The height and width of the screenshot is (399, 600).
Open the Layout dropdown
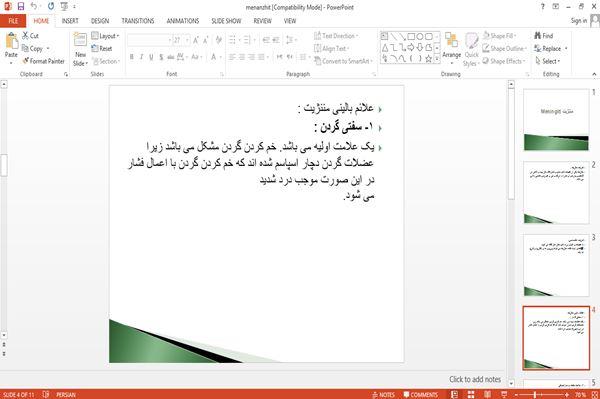point(105,36)
